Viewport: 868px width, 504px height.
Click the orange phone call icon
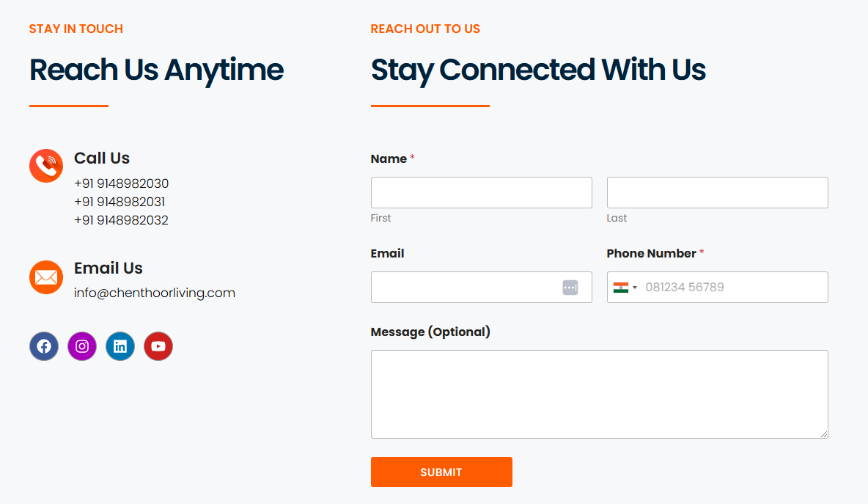click(46, 166)
